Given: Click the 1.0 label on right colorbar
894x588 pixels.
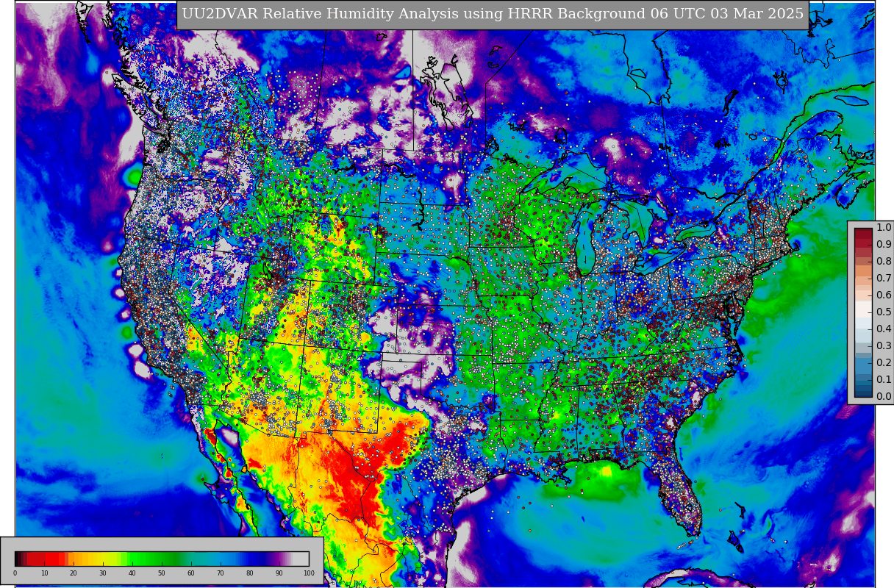Looking at the screenshot, I should pos(884,227).
